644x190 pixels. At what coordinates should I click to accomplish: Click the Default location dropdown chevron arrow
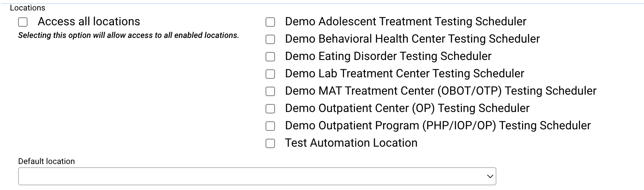pyautogui.click(x=490, y=176)
